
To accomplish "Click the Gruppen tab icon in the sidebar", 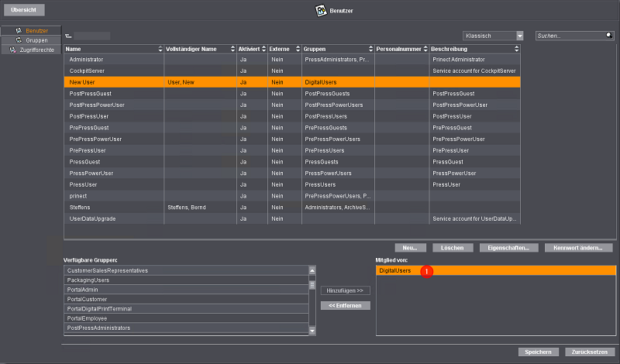I will point(19,39).
